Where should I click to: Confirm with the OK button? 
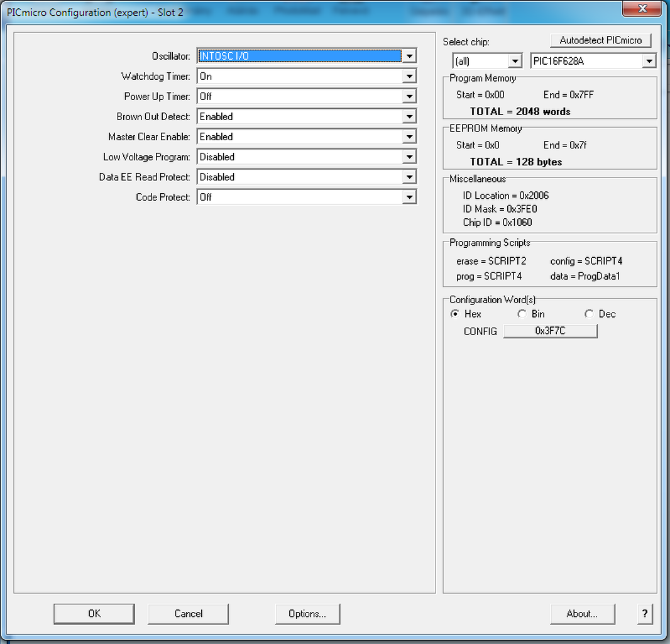point(94,614)
